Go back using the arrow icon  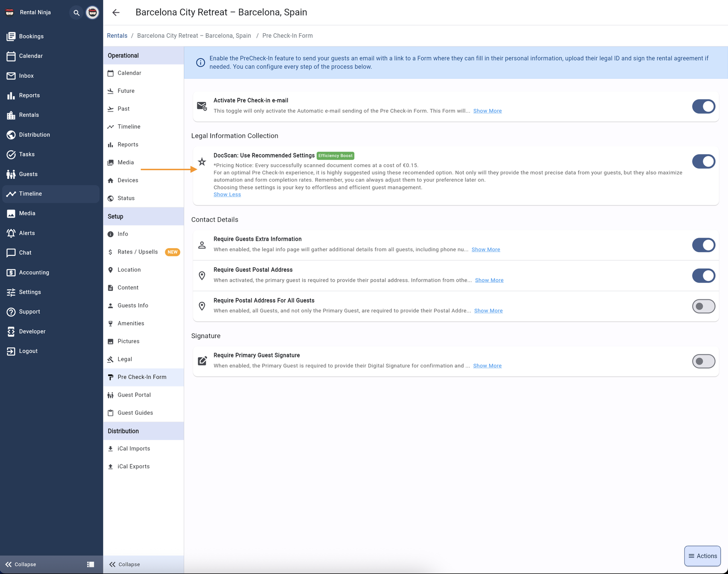point(116,13)
